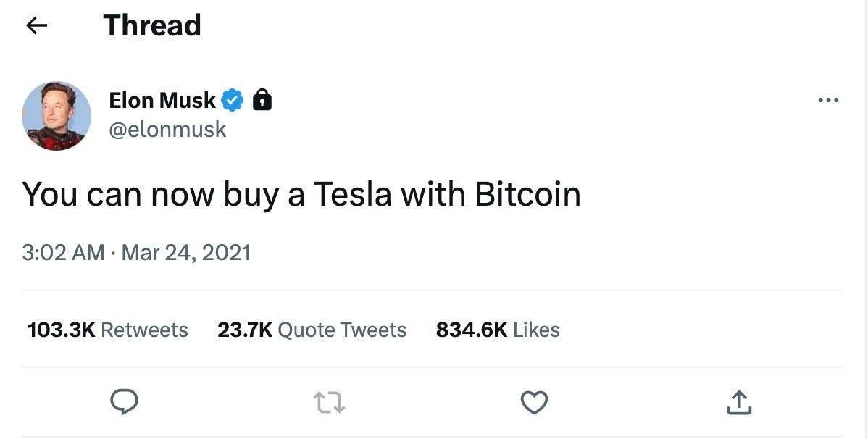Click the protected account lock icon
Screen dimensions: 868x439
pos(262,100)
